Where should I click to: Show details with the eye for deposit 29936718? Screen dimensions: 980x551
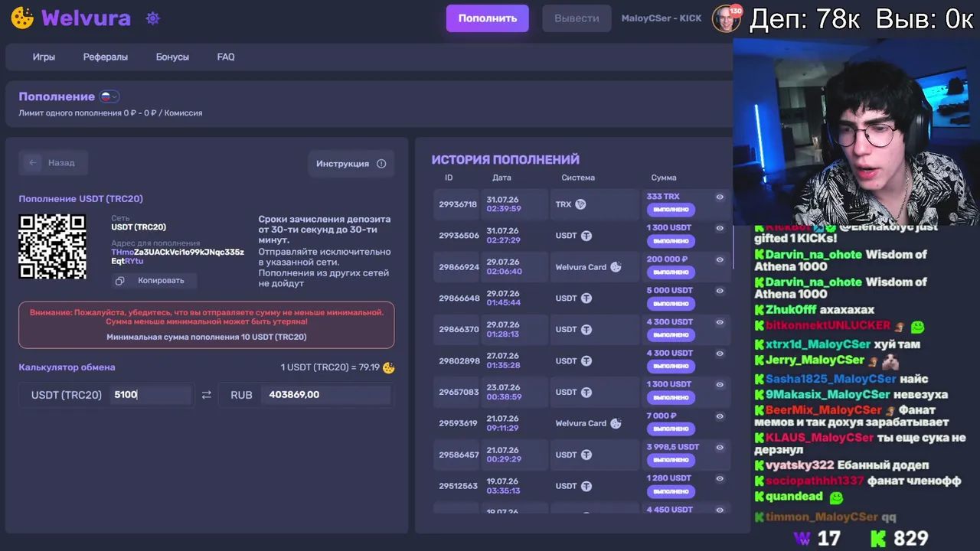[720, 197]
